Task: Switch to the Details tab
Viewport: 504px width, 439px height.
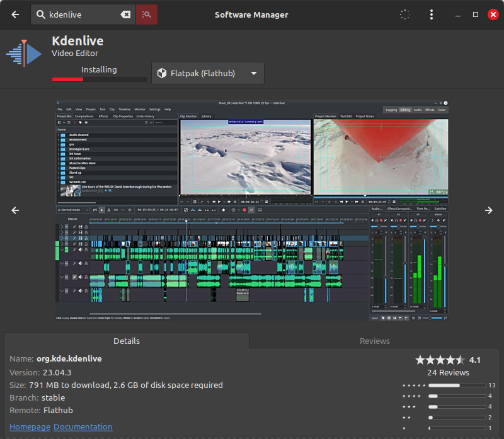Action: [x=127, y=341]
